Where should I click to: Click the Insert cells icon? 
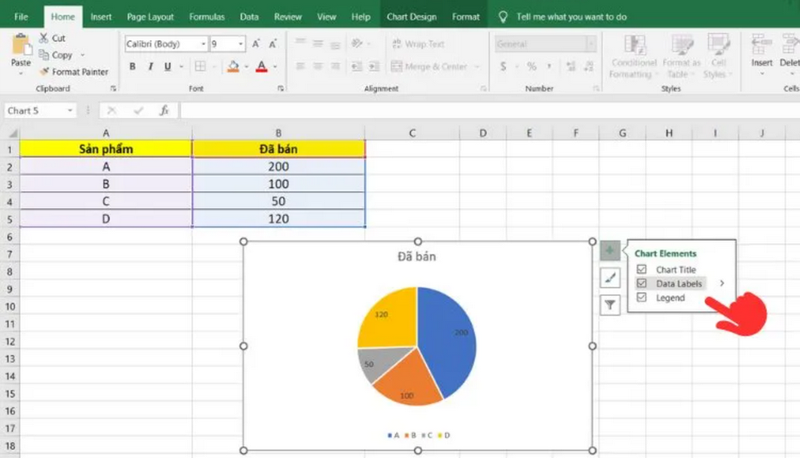[761, 45]
